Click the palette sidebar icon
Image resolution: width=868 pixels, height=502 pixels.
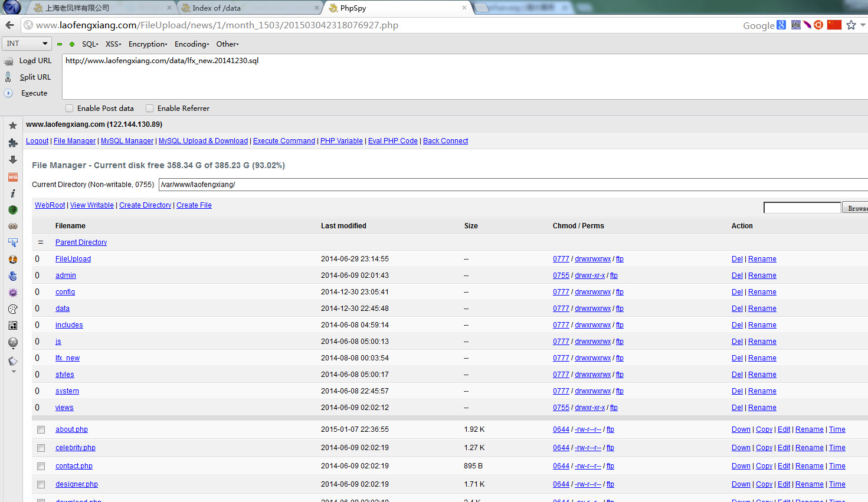pos(12,309)
